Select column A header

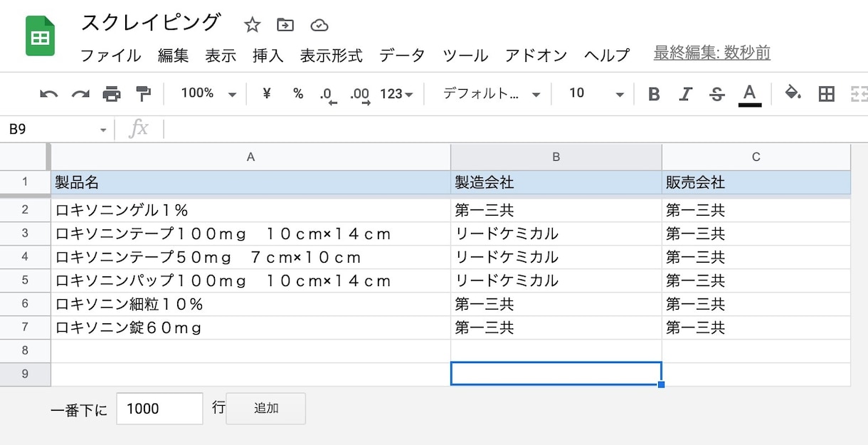[250, 157]
